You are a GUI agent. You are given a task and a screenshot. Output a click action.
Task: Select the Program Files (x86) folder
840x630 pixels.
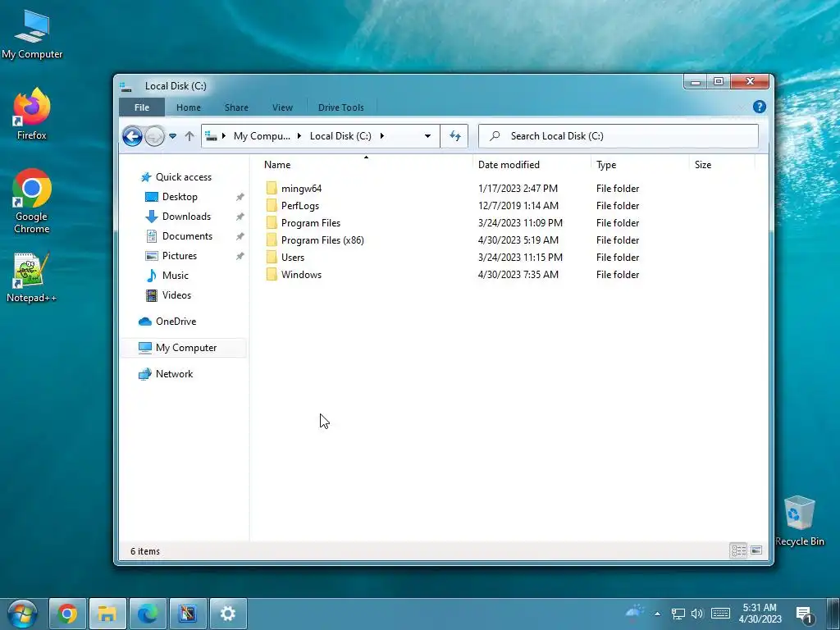click(322, 240)
